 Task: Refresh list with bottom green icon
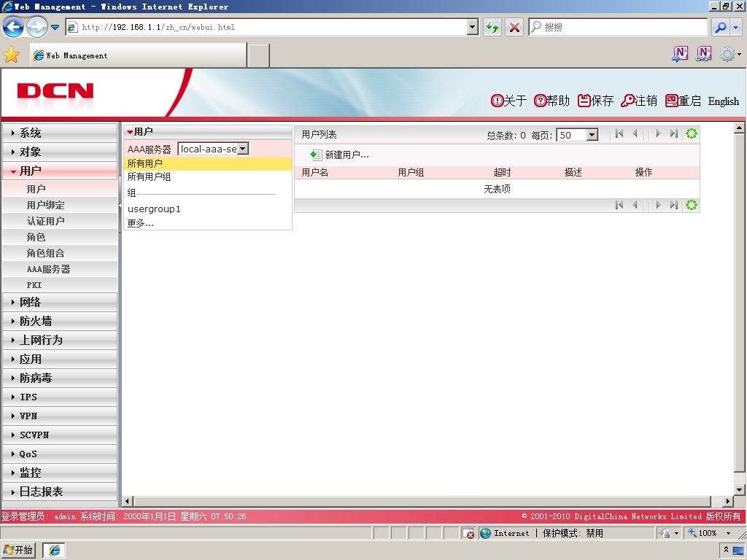[x=692, y=205]
